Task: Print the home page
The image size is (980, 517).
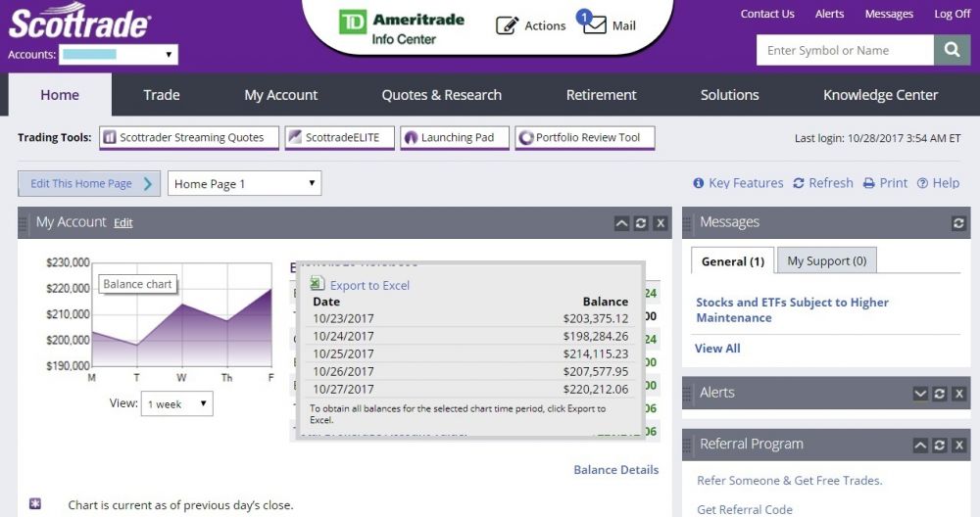Action: click(885, 183)
